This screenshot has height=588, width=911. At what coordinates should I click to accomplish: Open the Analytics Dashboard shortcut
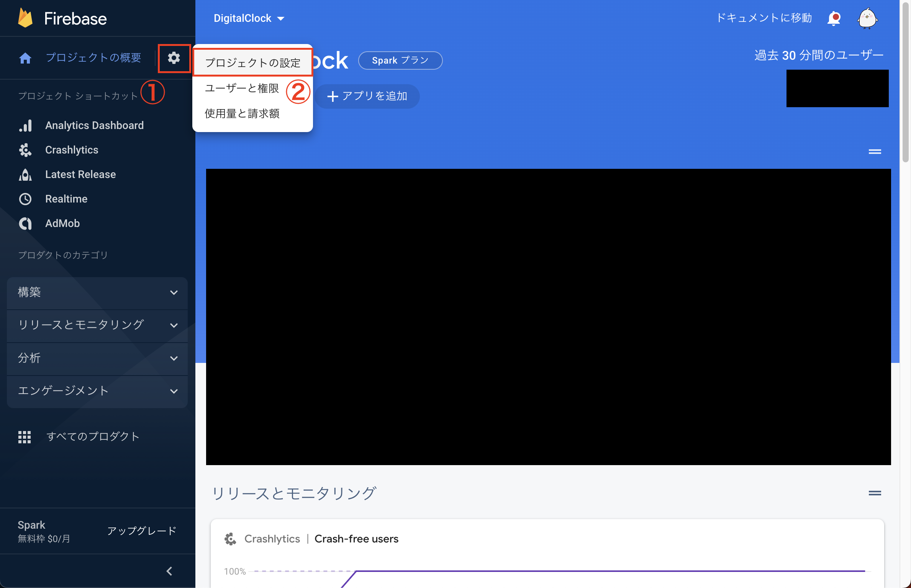tap(95, 125)
